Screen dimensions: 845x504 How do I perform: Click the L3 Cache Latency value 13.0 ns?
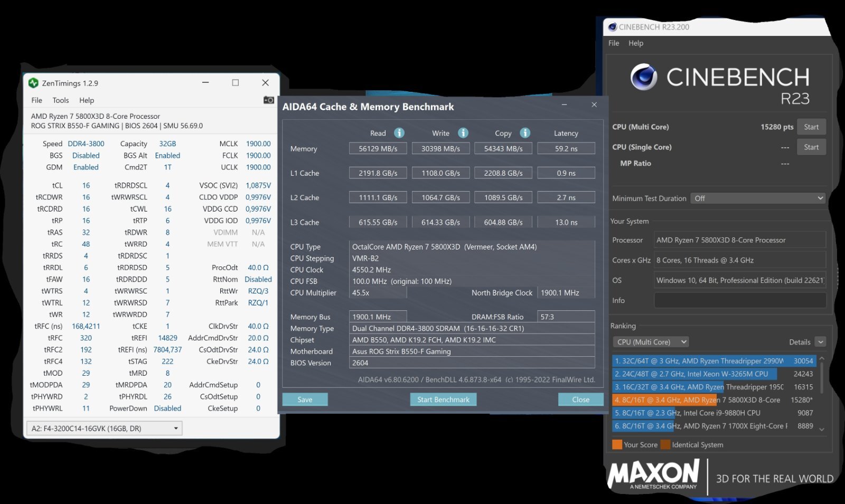(x=566, y=222)
